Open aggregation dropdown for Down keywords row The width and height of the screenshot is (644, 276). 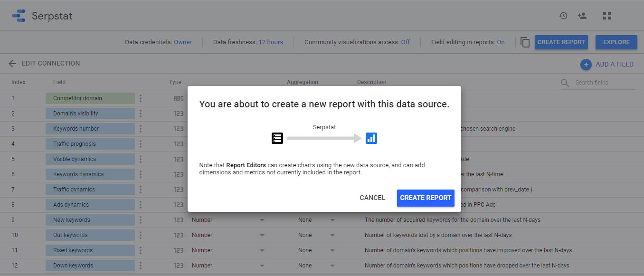332,266
